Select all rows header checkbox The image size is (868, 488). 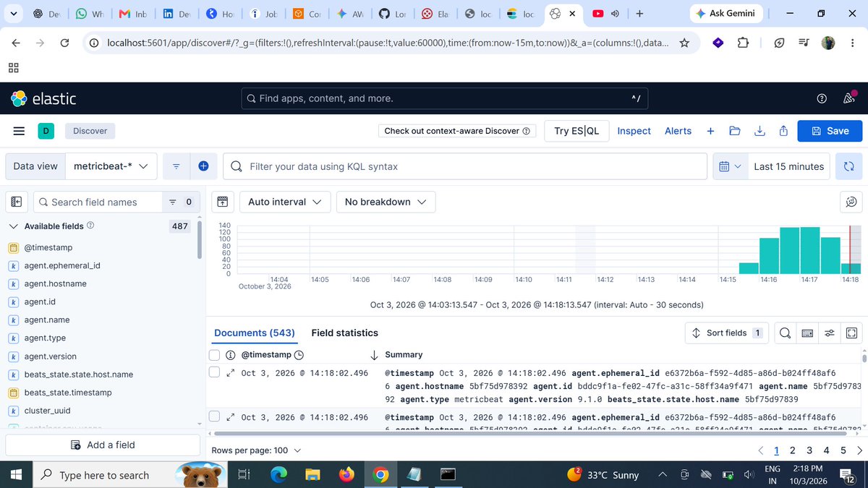(x=214, y=354)
